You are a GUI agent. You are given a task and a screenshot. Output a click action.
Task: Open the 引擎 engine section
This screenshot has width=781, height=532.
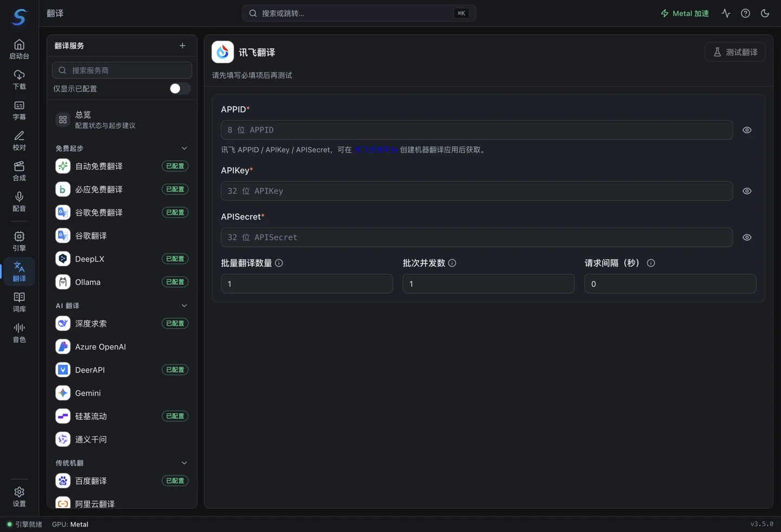(x=20, y=241)
